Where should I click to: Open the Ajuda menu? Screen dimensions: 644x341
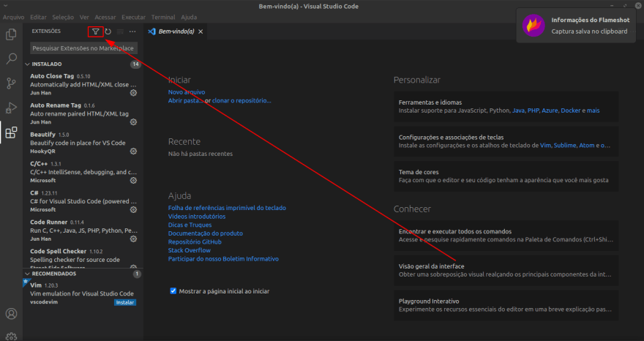tap(189, 18)
